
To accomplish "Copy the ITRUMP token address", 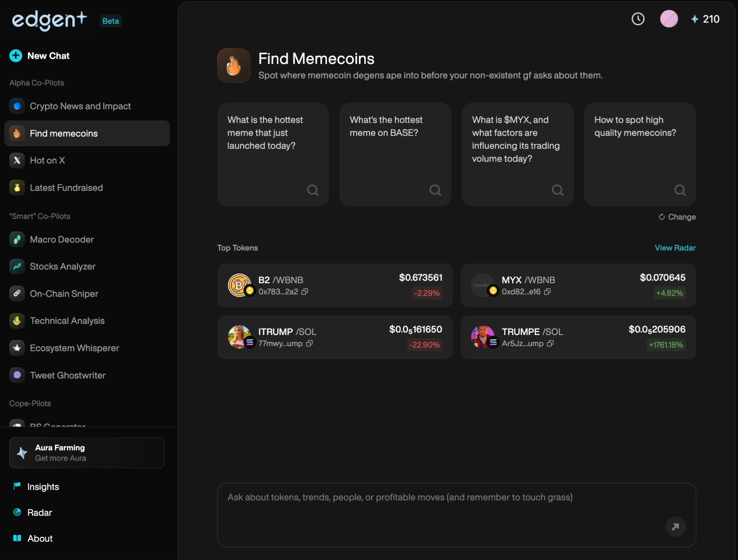I will pyautogui.click(x=309, y=343).
